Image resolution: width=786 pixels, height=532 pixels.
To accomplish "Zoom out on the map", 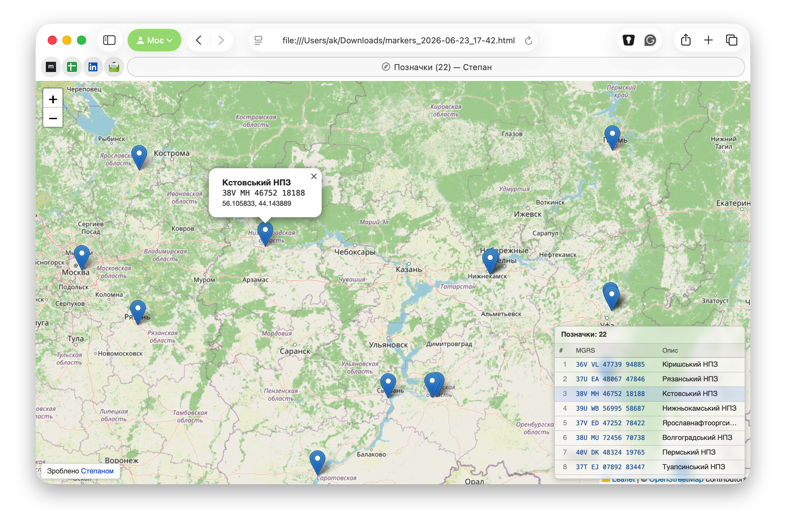I will point(53,118).
